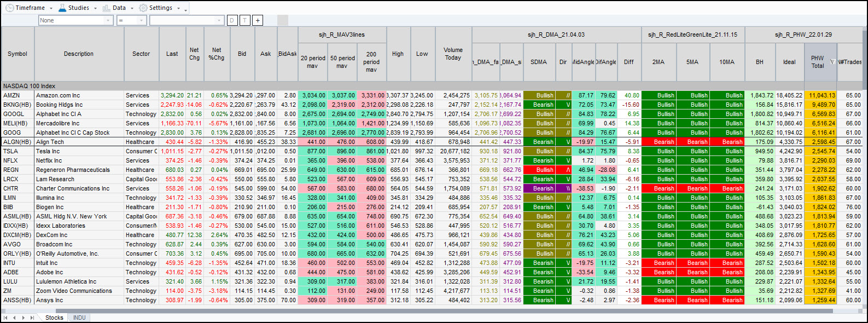Click the toolbar overflow arrow after Settings

click(186, 9)
